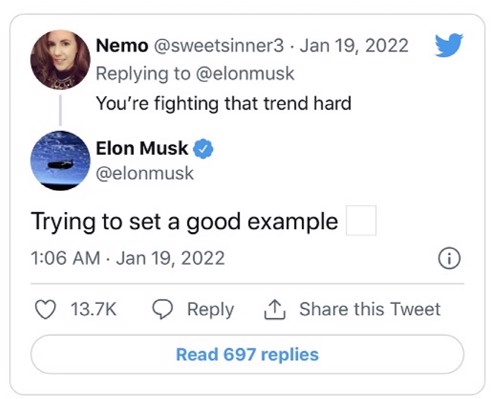Click the heart like icon
The image size is (500, 399).
45,310
